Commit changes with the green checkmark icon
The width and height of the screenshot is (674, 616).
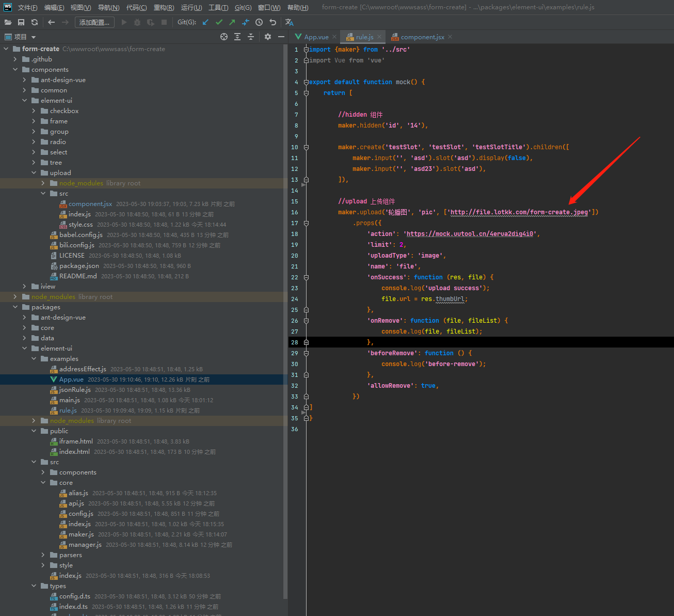coord(218,22)
